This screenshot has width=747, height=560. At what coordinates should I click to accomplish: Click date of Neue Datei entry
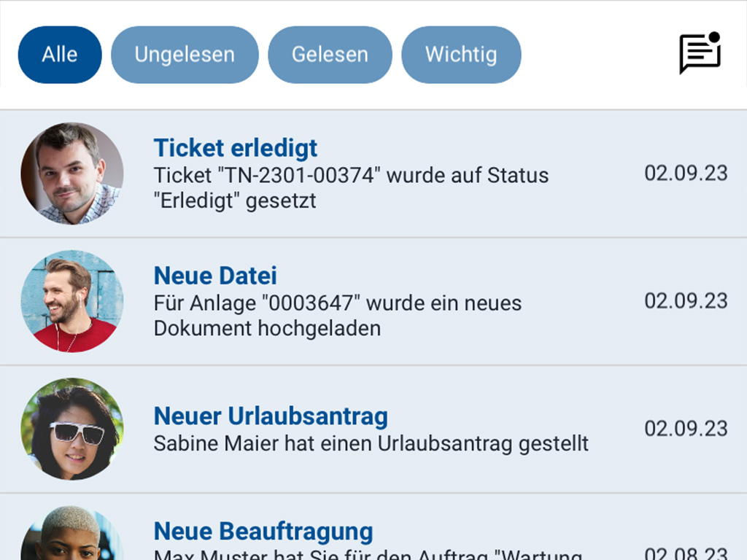[686, 300]
